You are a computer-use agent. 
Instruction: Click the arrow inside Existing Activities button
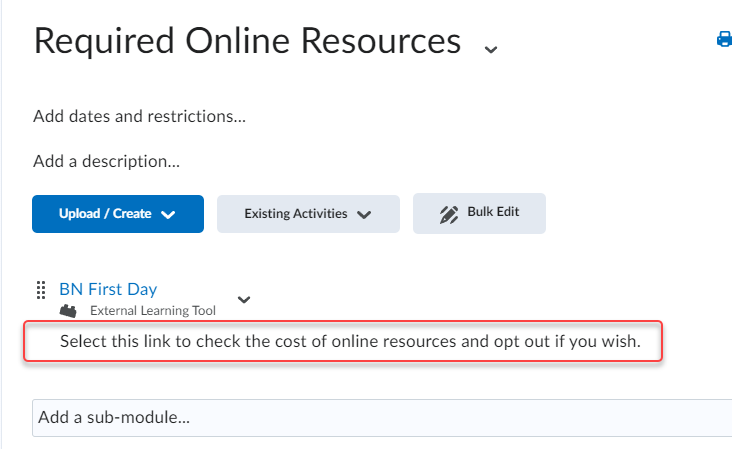[364, 214]
